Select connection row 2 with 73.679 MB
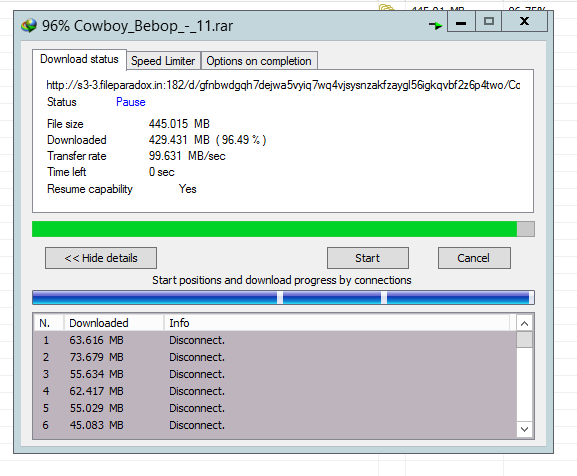577x476 pixels. coord(275,357)
